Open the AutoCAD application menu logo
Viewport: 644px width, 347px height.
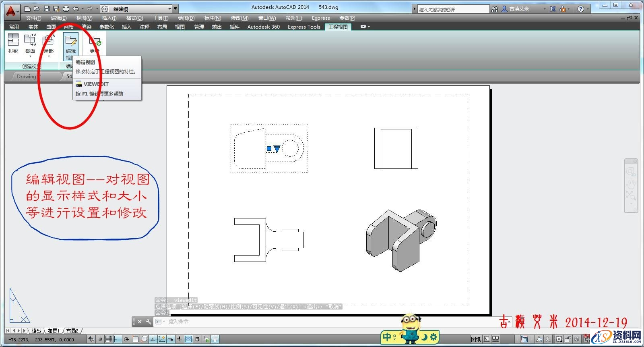coord(11,11)
